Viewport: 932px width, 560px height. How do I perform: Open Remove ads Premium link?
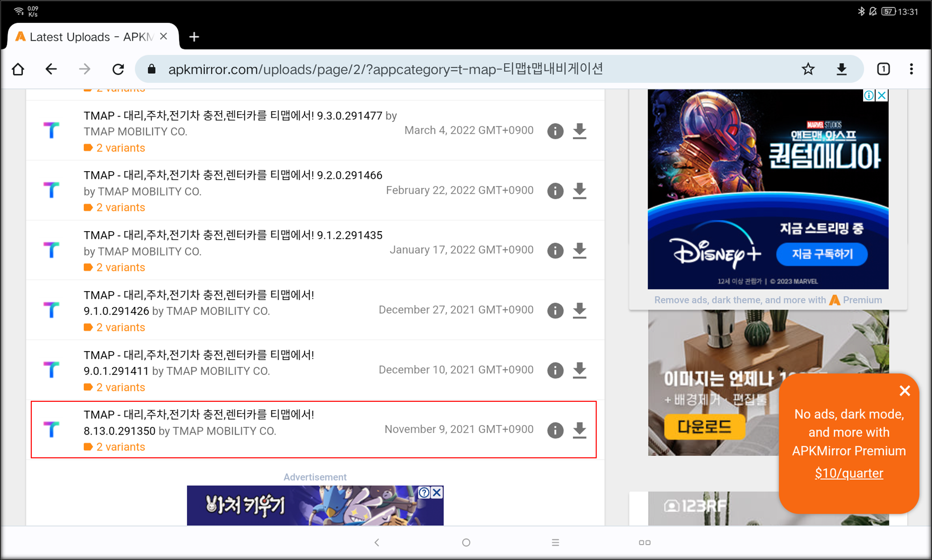coord(768,300)
